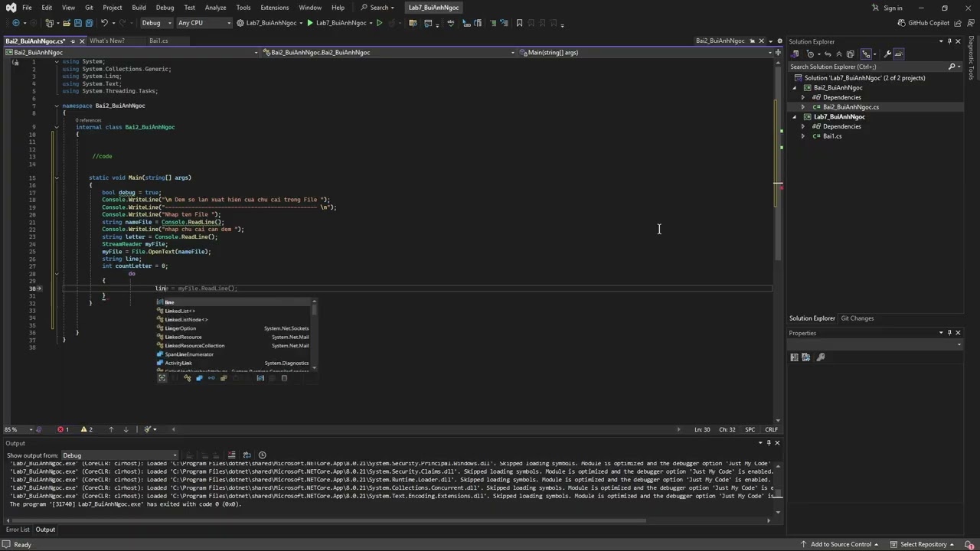The width and height of the screenshot is (980, 551).
Task: Expand Dependencies under Lab7_BuiAnhNgoc
Action: pyautogui.click(x=803, y=126)
